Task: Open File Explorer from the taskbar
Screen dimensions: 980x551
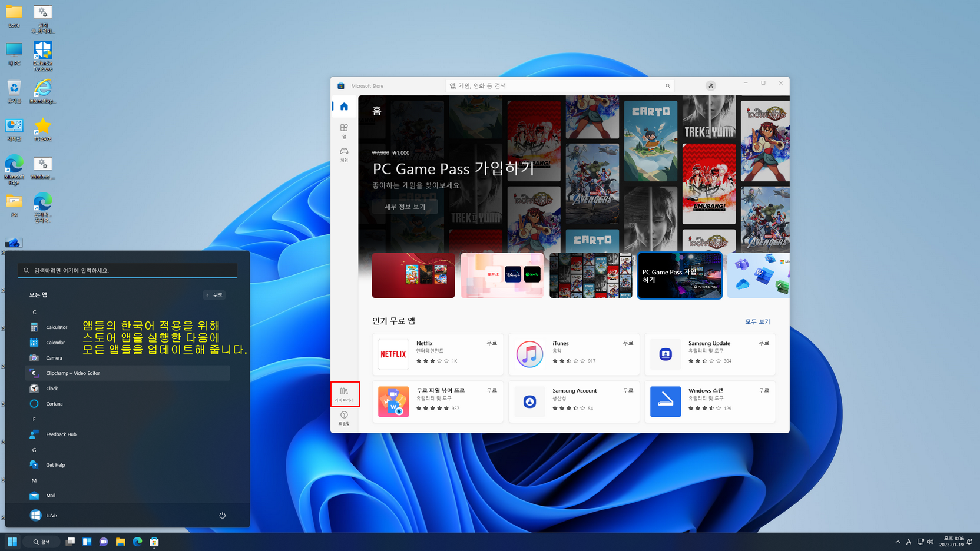Action: [x=121, y=542]
